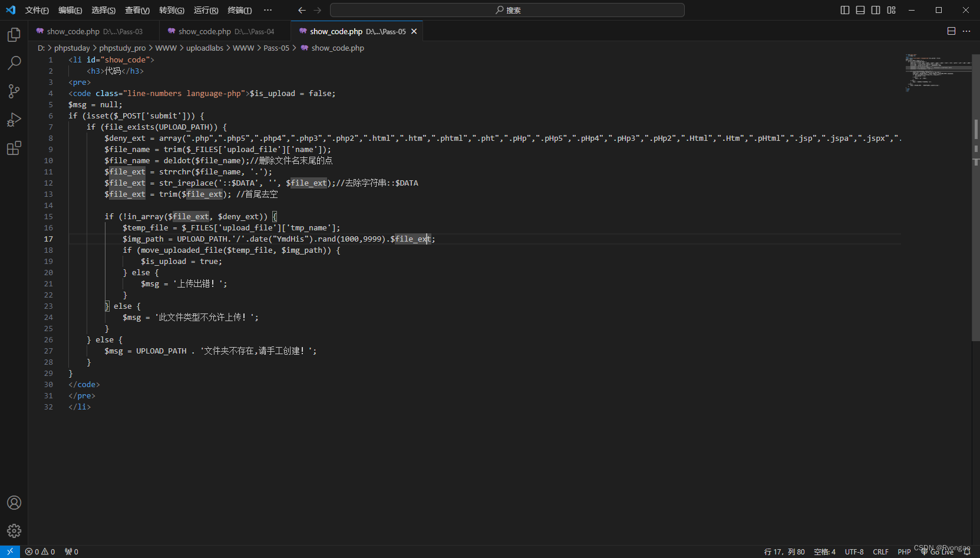Open the Accounts menu icon
Screen dimensions: 980x558
[x=14, y=503]
